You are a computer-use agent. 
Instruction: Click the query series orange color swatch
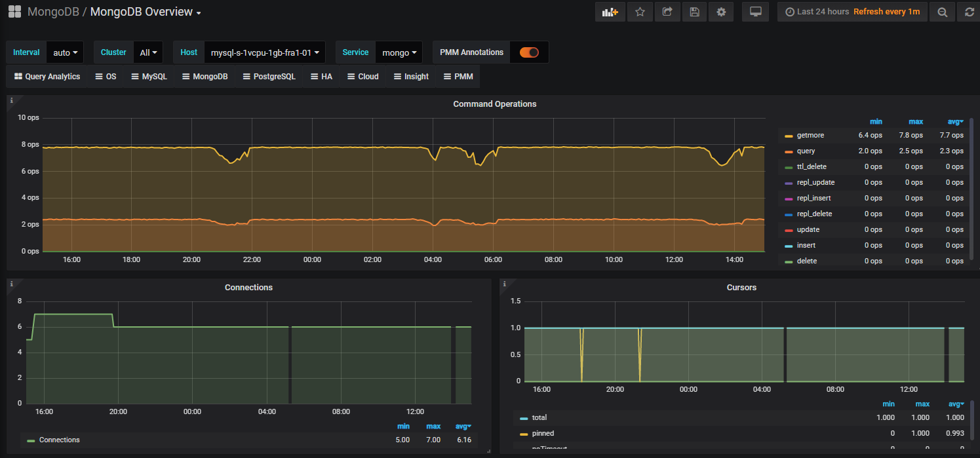coord(789,151)
